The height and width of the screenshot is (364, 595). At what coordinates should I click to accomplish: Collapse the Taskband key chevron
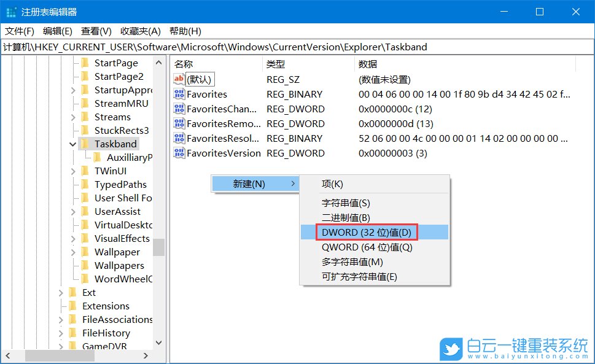click(73, 144)
